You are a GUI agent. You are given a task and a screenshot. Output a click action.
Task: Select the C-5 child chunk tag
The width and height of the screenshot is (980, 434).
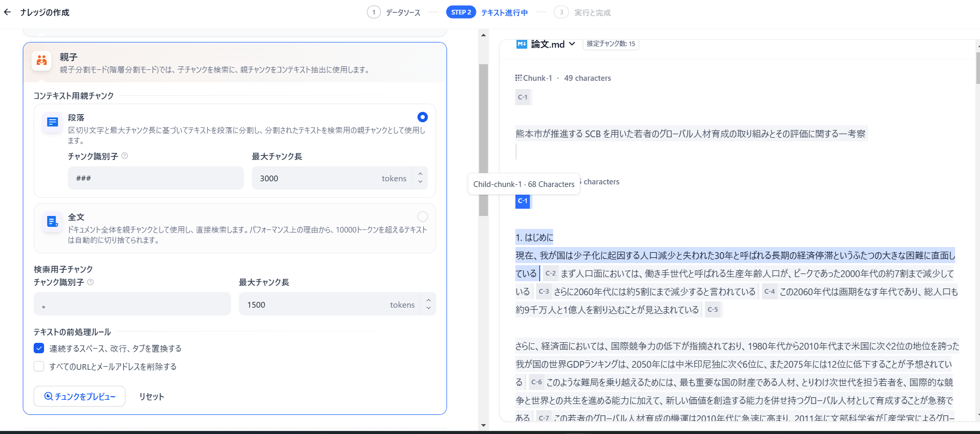(x=713, y=310)
